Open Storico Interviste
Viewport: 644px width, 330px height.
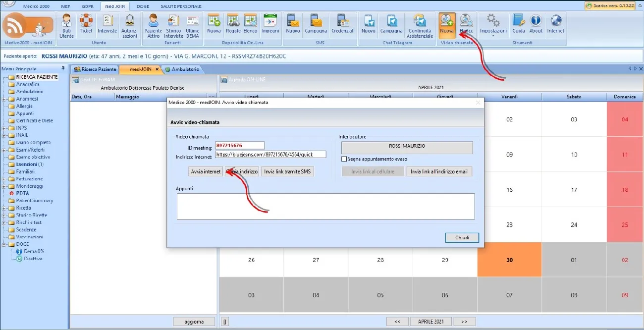[173, 26]
